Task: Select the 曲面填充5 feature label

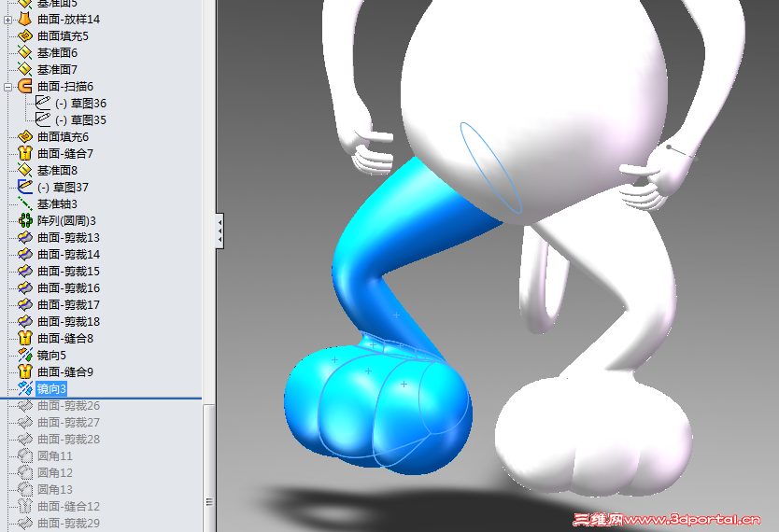Action: 63,36
